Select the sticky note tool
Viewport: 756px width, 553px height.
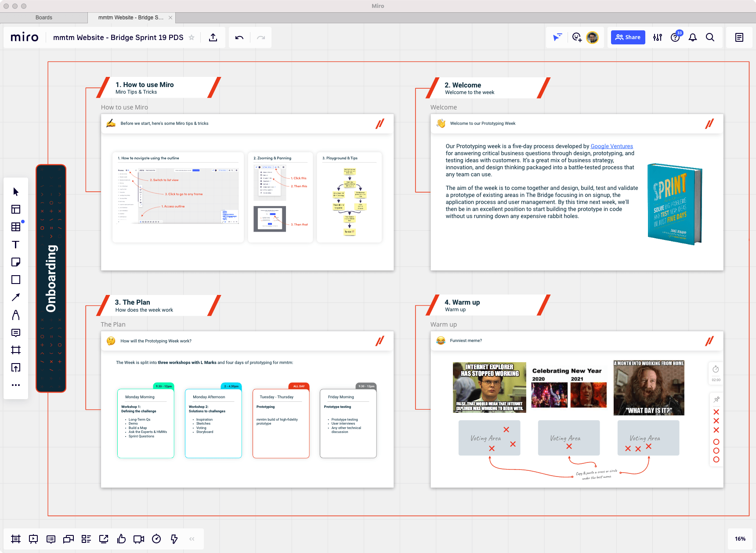click(x=16, y=262)
